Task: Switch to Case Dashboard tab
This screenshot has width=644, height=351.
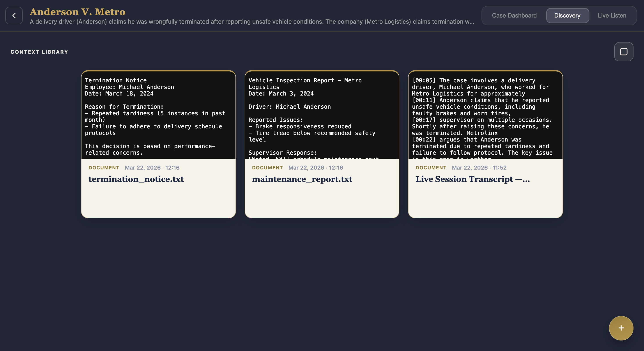Action: [514, 16]
